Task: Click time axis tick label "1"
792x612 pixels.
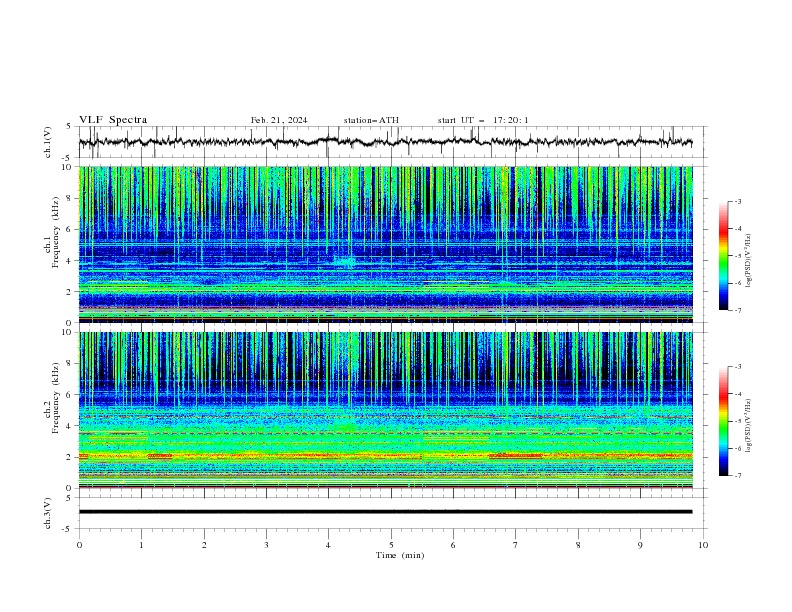Action: 141,545
